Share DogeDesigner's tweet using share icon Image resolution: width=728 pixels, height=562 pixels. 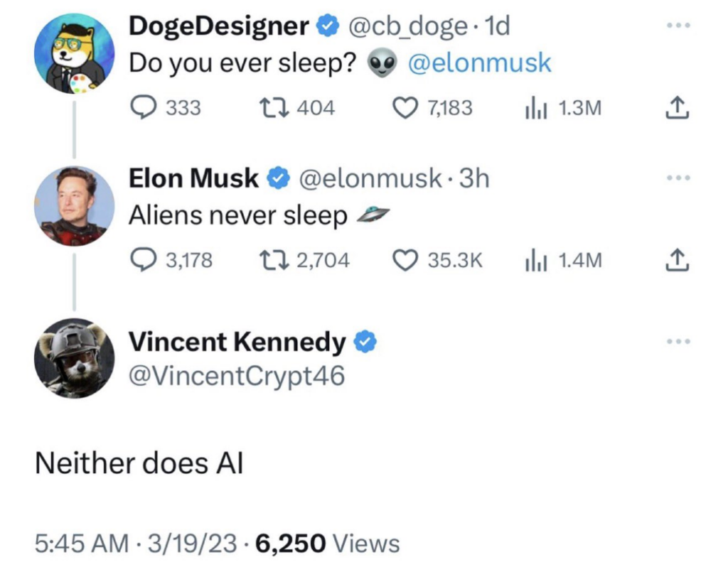point(678,108)
